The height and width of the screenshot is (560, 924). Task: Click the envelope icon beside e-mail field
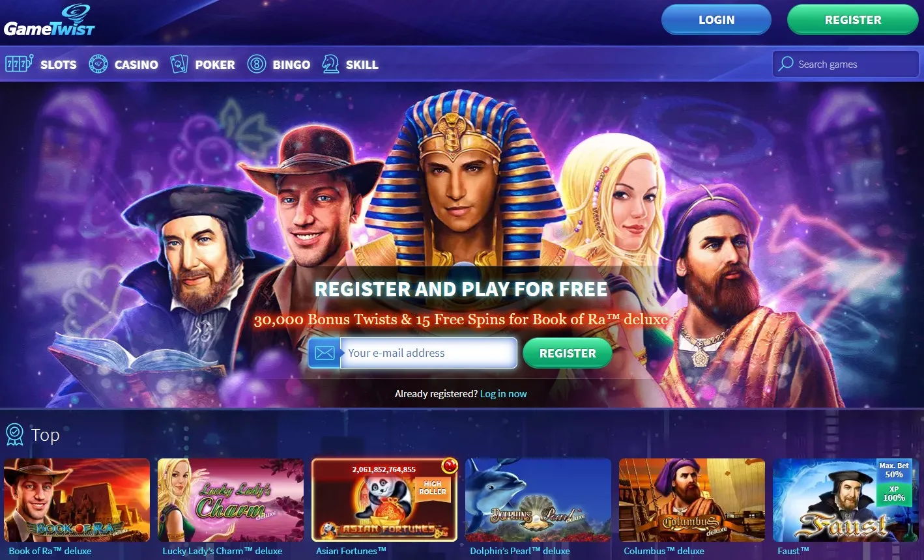click(325, 353)
